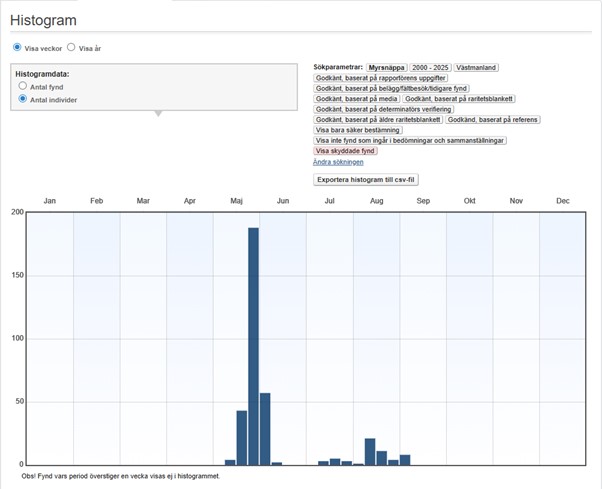The width and height of the screenshot is (602, 489).
Task: Click 'Godkänt, baserat på media' tag
Action: click(x=357, y=99)
